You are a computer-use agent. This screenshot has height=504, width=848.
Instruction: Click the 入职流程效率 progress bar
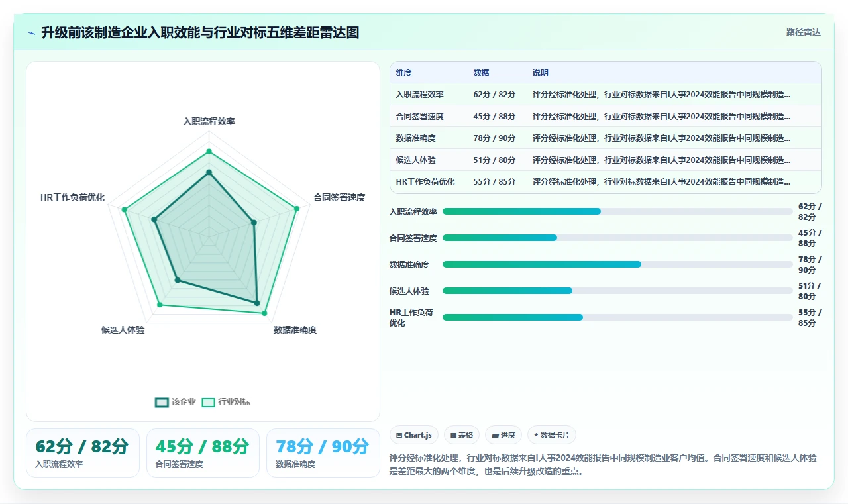[x=617, y=211]
